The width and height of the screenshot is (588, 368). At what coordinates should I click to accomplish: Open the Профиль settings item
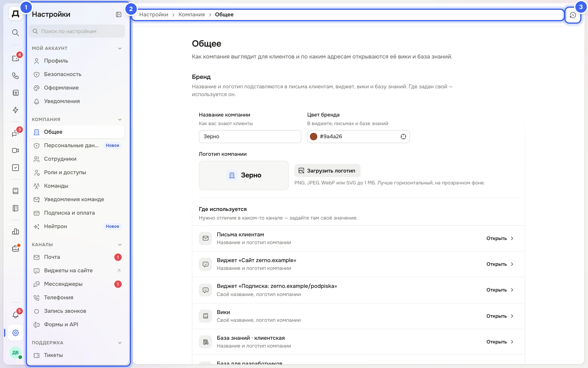tap(77, 61)
